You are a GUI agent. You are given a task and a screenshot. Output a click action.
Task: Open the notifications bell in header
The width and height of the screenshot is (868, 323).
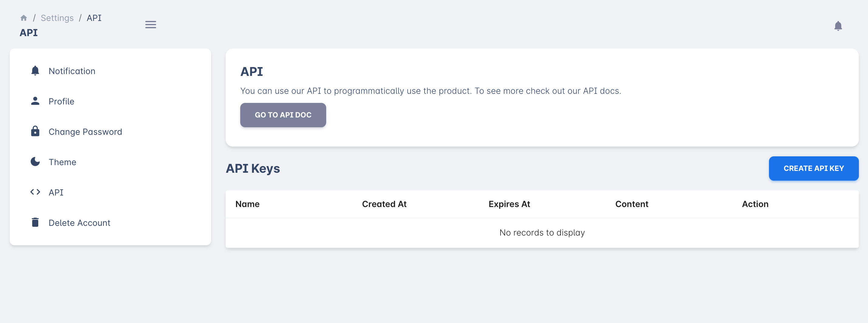[838, 26]
